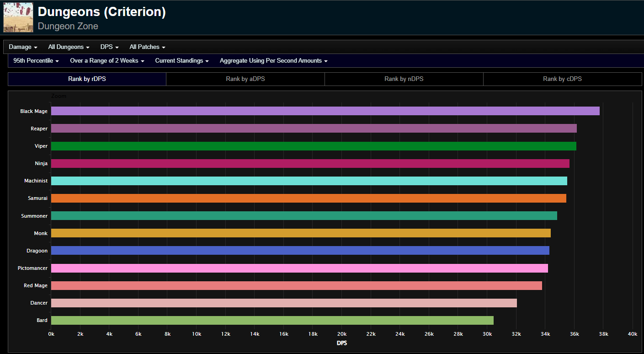Viewport: 644px width, 354px height.
Task: Click the Dungeons (Criterion) zone thumbnail image
Action: [18, 17]
